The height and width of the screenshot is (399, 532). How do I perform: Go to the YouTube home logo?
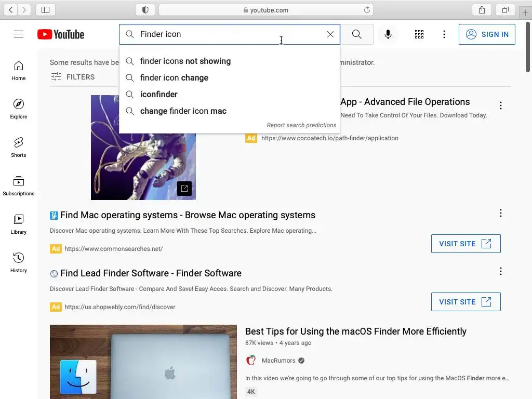pyautogui.click(x=61, y=34)
